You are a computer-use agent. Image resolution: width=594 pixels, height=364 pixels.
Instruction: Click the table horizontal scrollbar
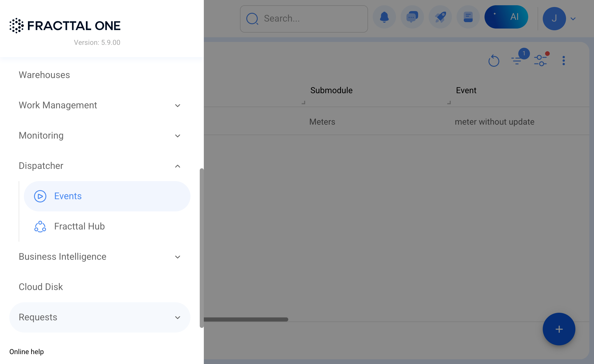click(x=246, y=319)
